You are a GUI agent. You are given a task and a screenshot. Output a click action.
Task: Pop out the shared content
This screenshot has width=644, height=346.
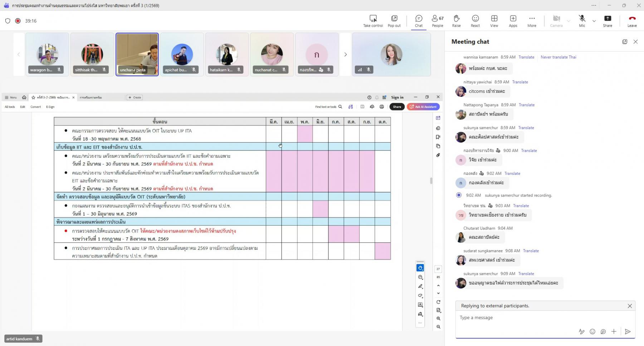394,21
